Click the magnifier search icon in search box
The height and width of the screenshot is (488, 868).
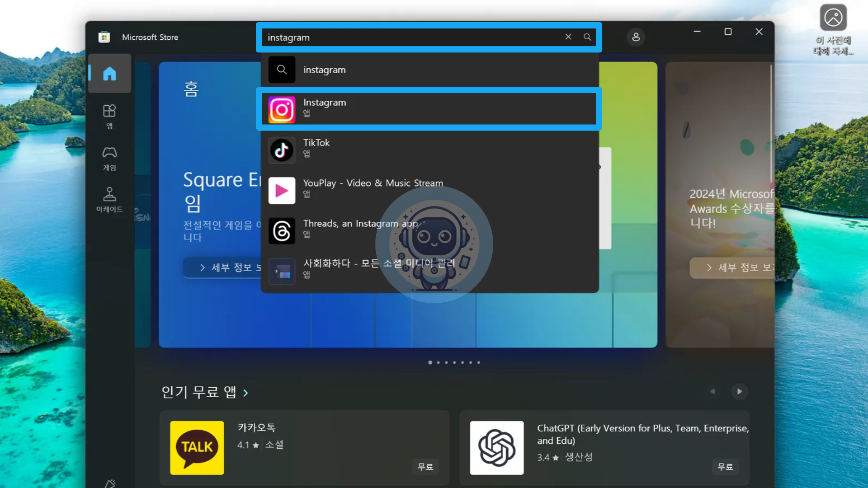tap(587, 37)
